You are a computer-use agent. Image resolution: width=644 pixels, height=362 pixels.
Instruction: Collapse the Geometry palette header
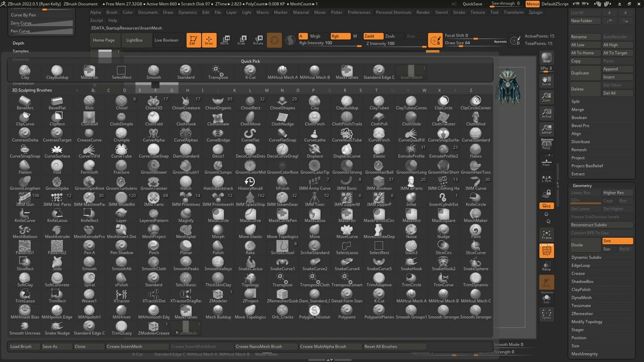pyautogui.click(x=582, y=186)
